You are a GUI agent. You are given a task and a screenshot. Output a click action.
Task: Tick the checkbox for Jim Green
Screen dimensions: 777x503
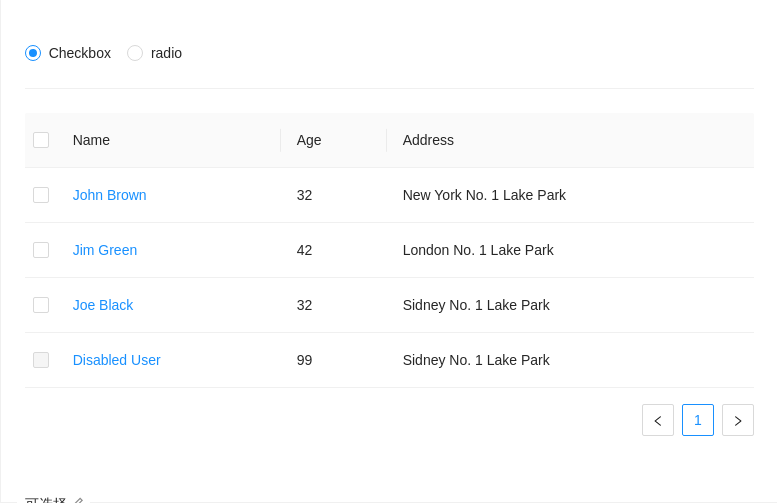(x=41, y=250)
